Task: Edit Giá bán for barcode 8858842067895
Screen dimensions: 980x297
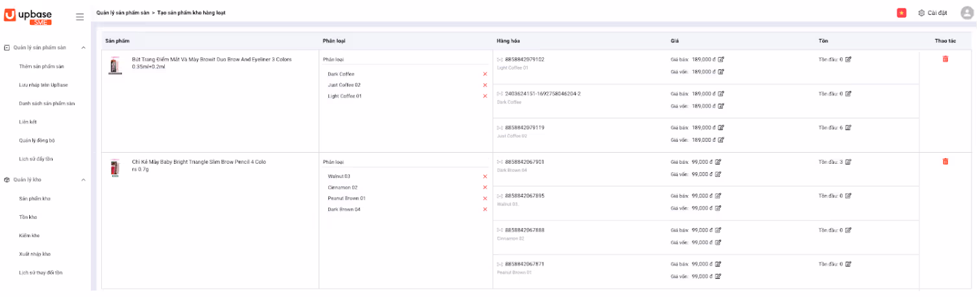Action: coord(718,196)
